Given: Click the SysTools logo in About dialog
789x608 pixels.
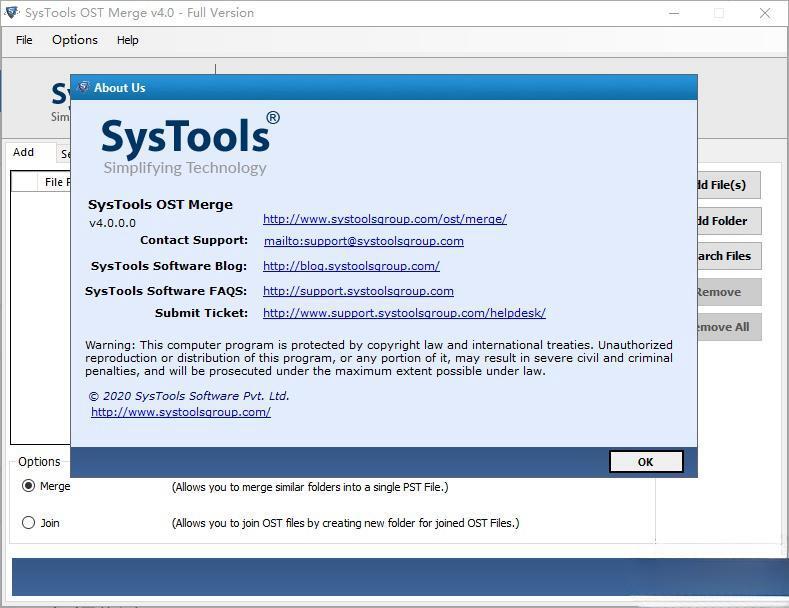Looking at the screenshot, I should (x=190, y=145).
